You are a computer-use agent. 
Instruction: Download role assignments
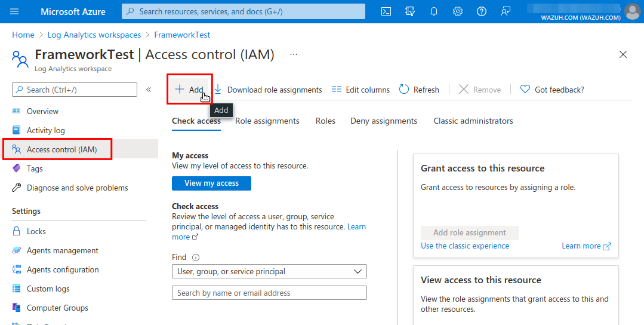pyautogui.click(x=268, y=90)
